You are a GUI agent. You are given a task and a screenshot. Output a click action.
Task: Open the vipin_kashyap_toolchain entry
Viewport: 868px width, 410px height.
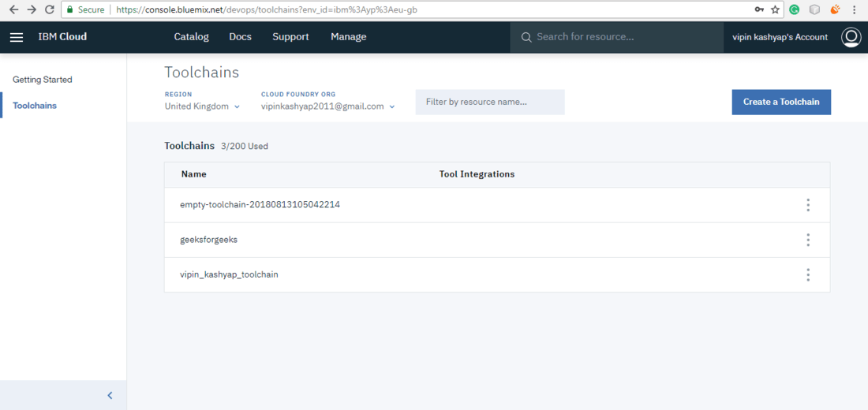coord(229,274)
